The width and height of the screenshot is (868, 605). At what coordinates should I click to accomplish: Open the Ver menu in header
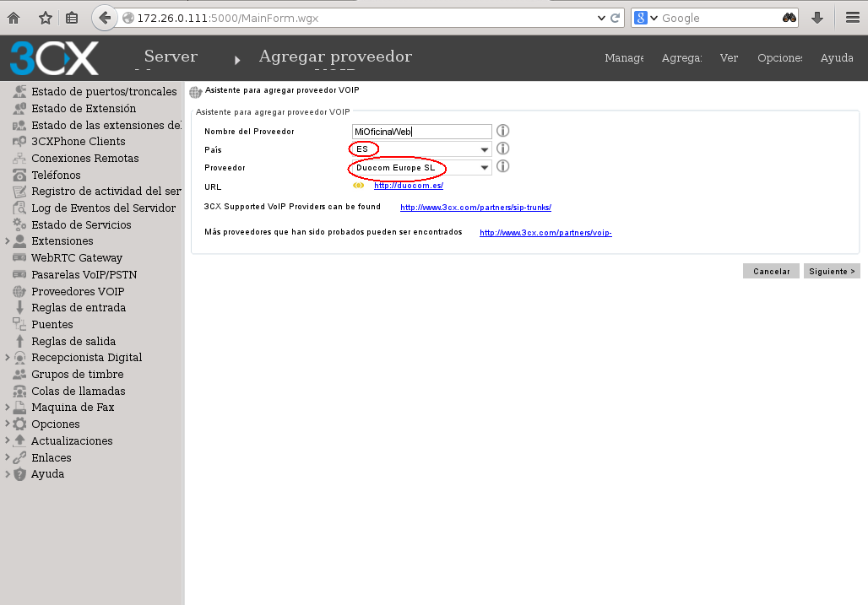(729, 58)
